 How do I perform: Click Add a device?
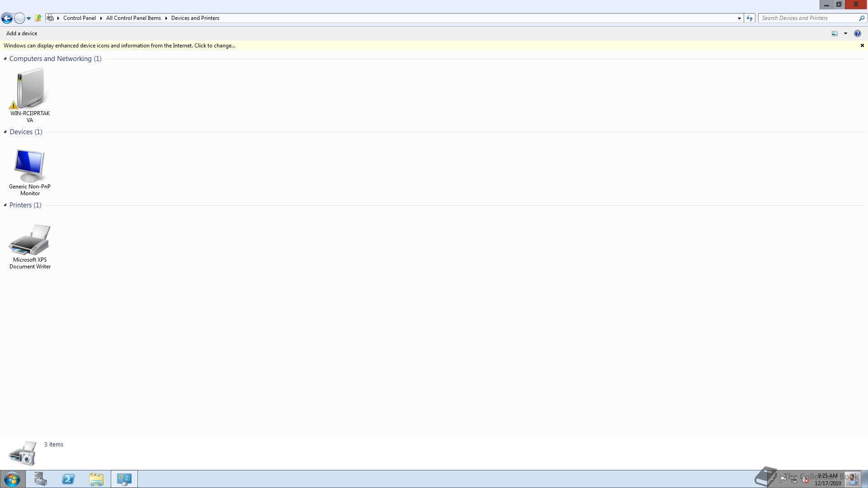(22, 33)
